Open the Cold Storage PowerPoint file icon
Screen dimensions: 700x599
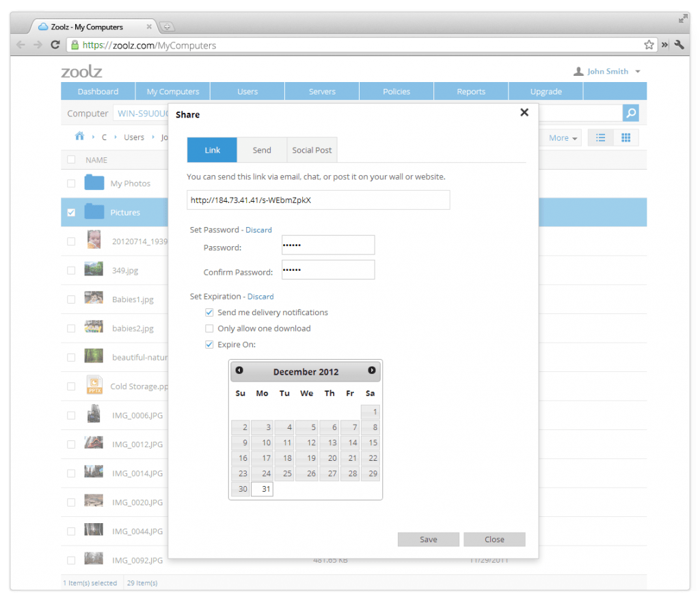pyautogui.click(x=94, y=385)
